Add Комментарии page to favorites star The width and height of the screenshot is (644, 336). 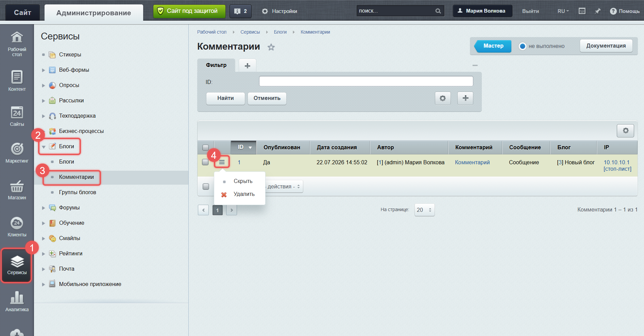click(271, 47)
